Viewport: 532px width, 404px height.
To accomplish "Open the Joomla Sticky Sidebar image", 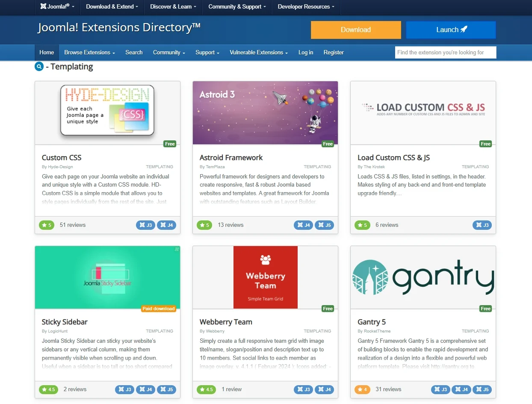I will point(107,277).
